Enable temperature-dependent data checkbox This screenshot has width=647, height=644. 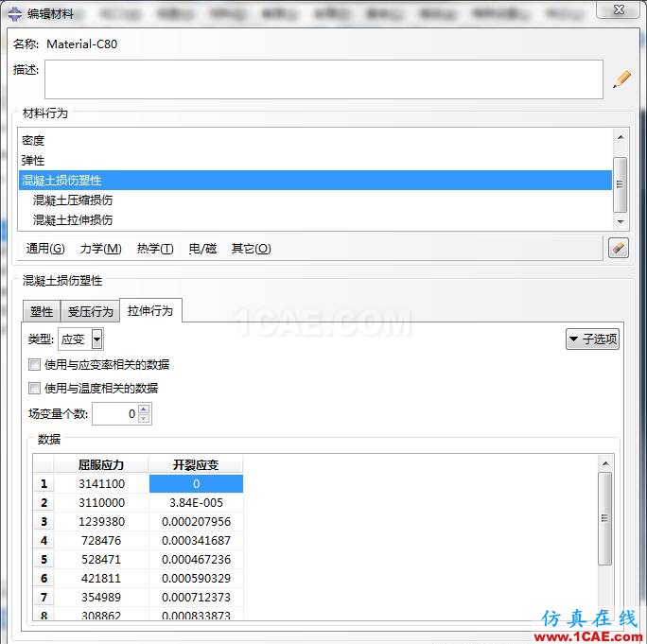[34, 388]
